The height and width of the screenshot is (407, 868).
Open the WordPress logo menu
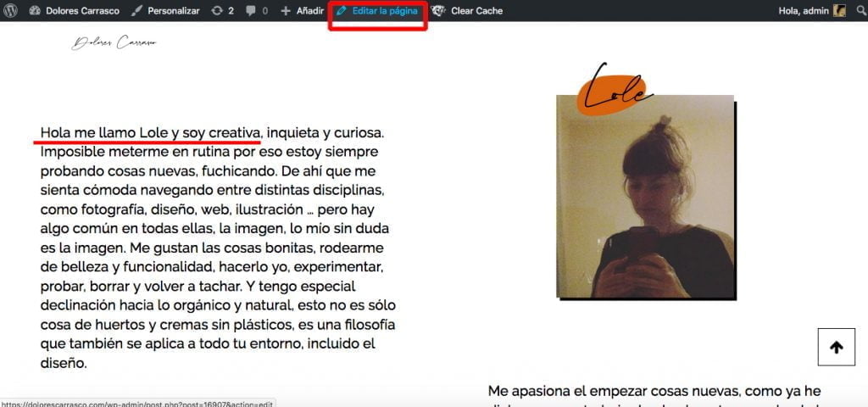coord(10,10)
